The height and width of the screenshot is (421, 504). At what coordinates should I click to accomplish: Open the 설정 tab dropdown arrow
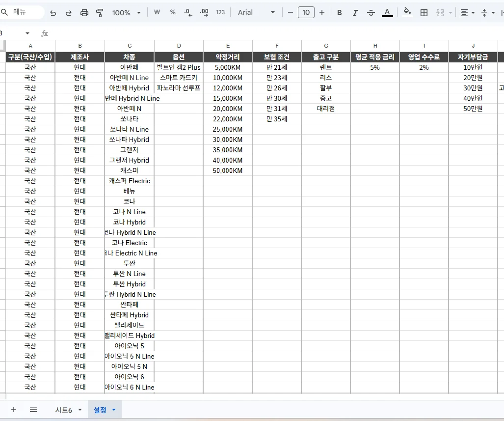[x=114, y=410]
